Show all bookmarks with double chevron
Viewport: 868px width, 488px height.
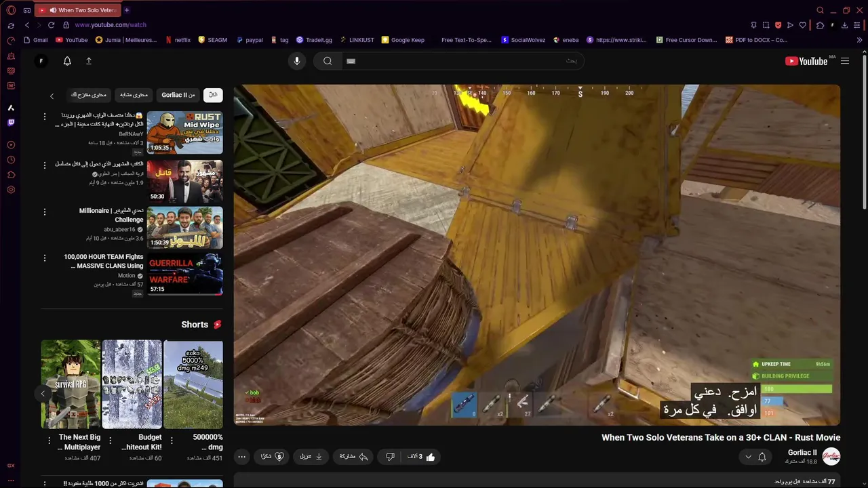tap(860, 40)
